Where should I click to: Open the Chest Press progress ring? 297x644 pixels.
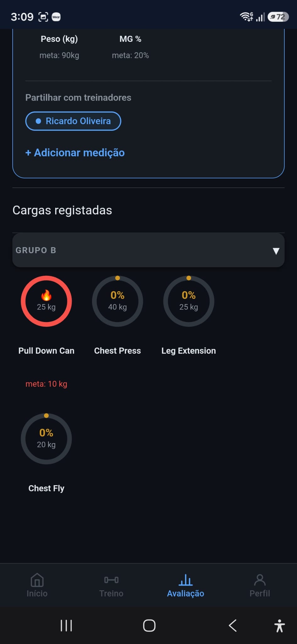118,301
